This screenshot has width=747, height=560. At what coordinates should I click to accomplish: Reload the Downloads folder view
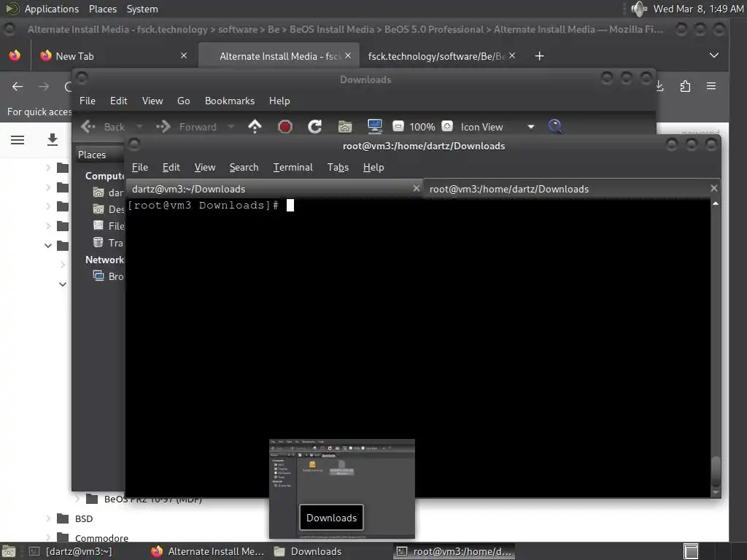(314, 127)
